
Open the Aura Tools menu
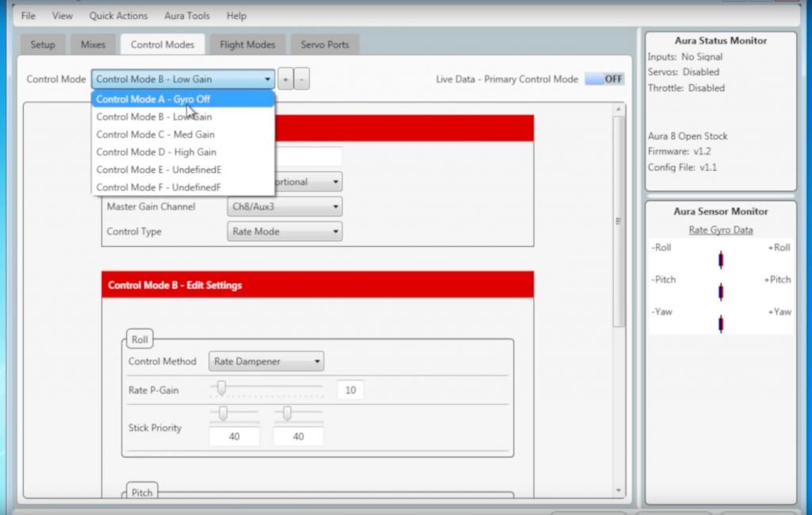click(x=187, y=16)
